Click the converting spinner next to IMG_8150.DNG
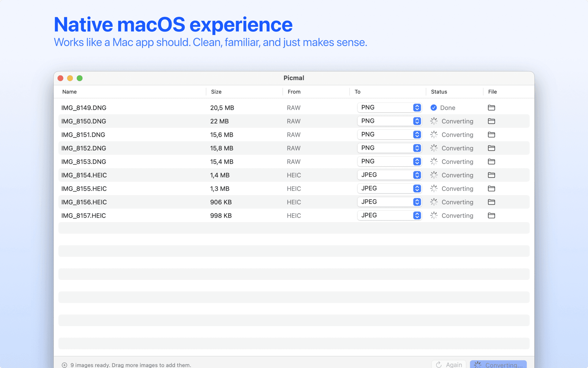 point(434,121)
